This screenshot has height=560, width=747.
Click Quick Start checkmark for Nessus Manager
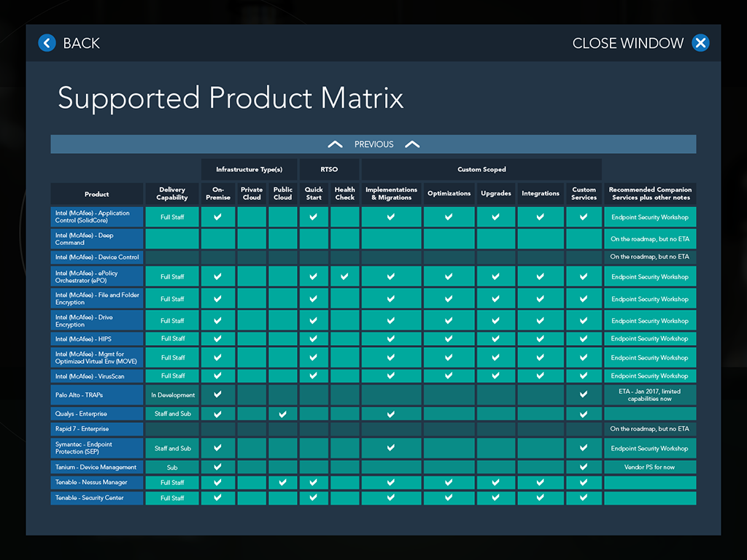[314, 483]
